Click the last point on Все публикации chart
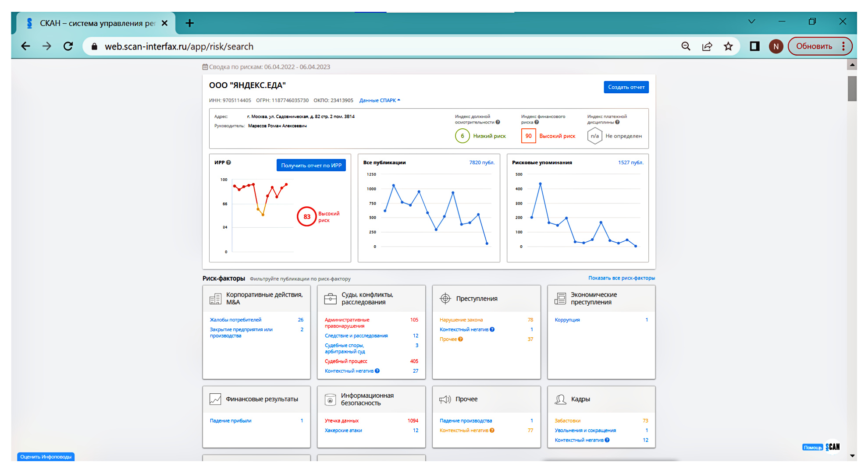 (487, 244)
